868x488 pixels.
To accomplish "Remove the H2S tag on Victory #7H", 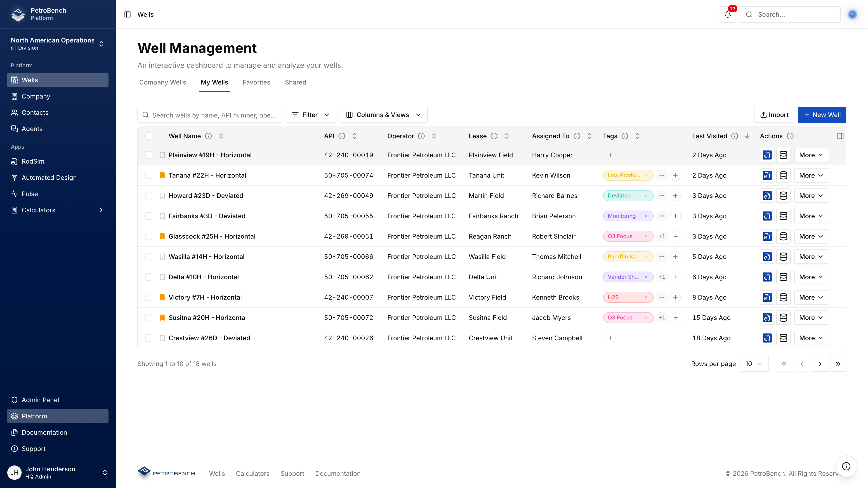I will pyautogui.click(x=646, y=297).
